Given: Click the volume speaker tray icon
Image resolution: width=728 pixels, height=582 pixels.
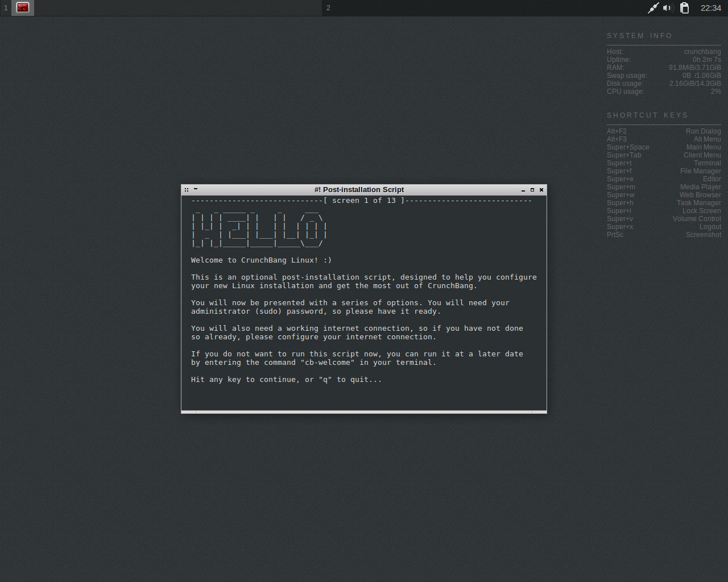Looking at the screenshot, I should coord(668,8).
